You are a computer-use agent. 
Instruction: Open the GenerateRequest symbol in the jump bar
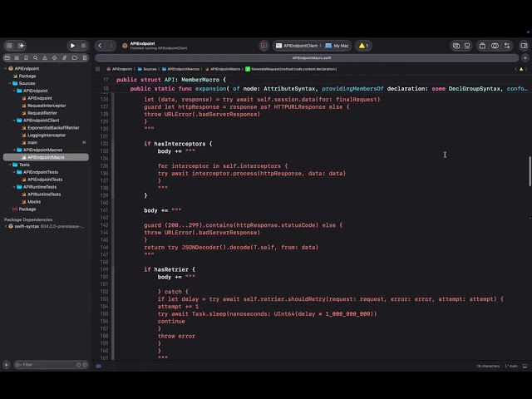[291, 69]
